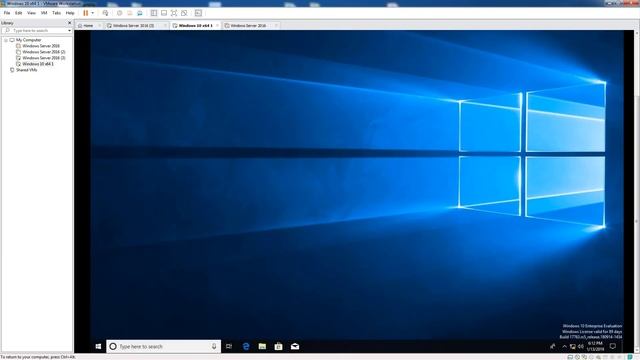Close the Windows 10 x64 1 tab

tap(217, 25)
